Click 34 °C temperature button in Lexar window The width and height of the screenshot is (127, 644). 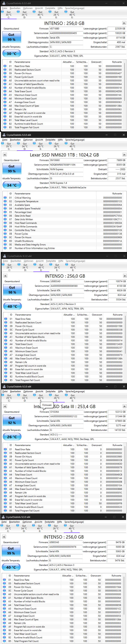[x=12, y=185]
